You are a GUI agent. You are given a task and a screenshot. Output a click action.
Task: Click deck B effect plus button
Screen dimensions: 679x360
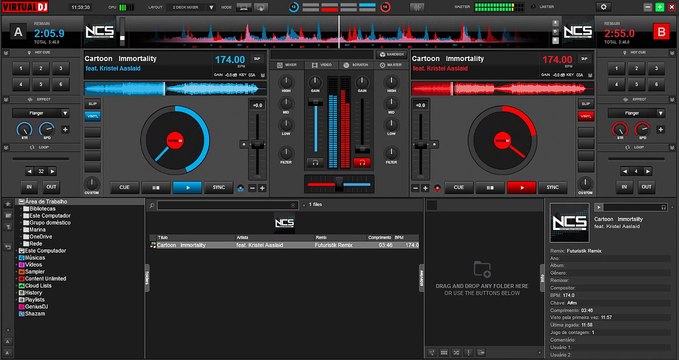(x=661, y=130)
